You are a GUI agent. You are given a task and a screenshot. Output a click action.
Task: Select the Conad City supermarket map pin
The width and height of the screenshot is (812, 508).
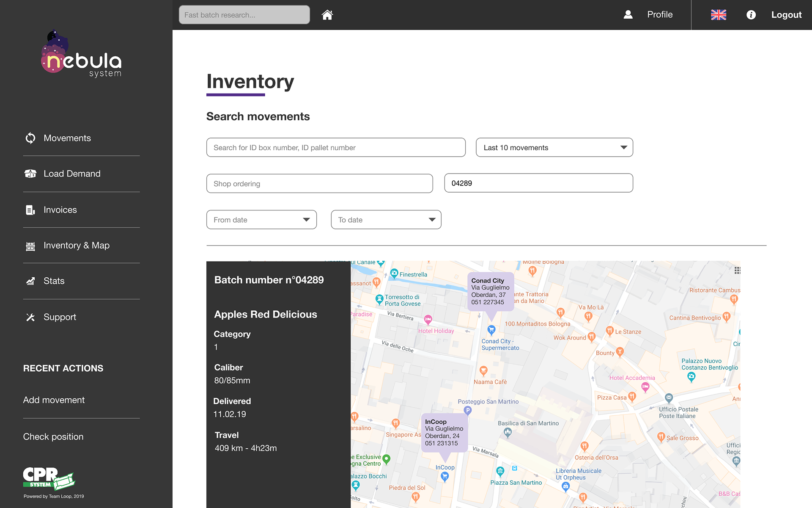tap(491, 329)
